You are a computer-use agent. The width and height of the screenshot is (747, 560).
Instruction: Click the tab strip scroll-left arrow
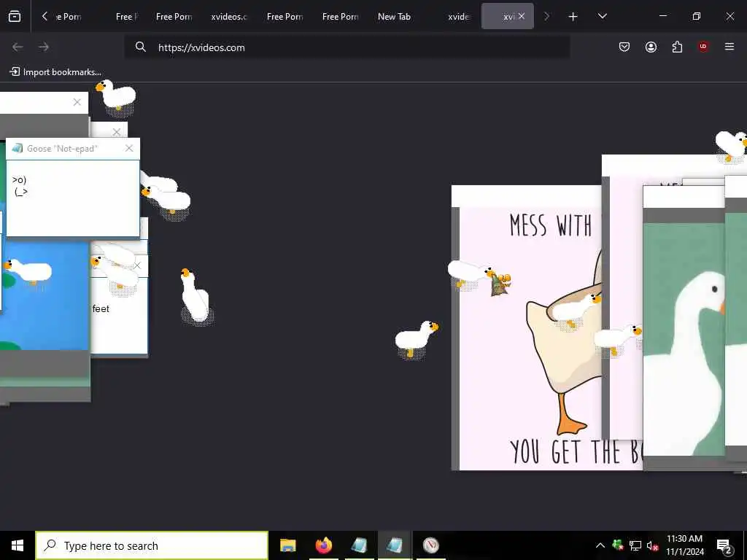(44, 16)
